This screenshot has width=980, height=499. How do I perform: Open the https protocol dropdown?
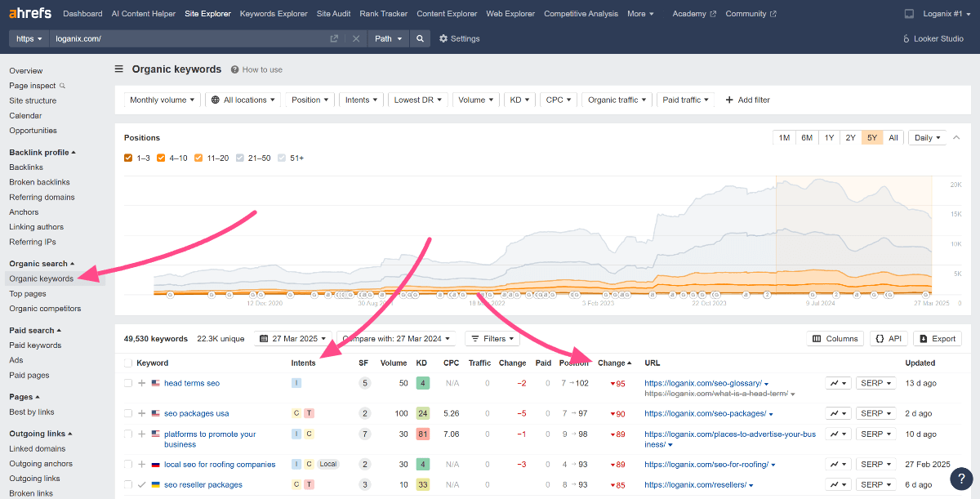[29, 38]
